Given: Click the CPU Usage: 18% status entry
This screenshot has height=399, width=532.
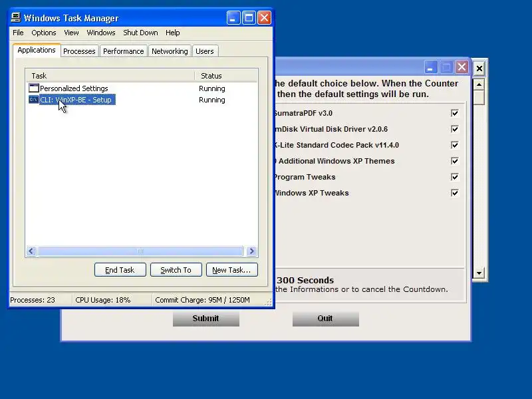Looking at the screenshot, I should [x=103, y=300].
